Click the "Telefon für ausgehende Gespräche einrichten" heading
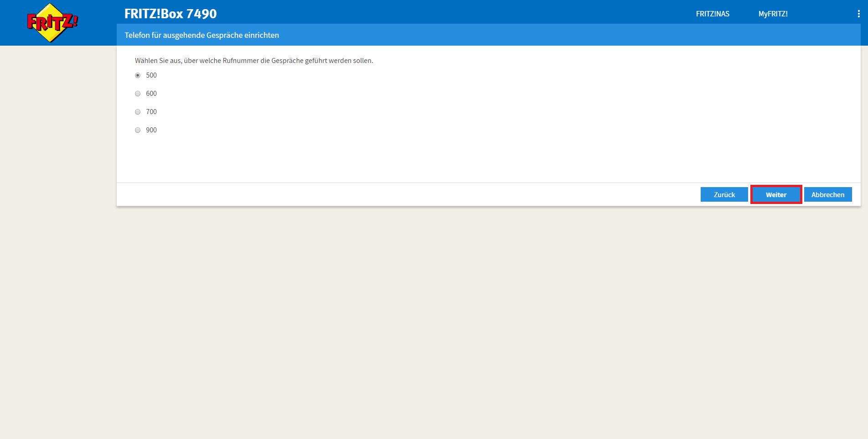 click(x=201, y=35)
